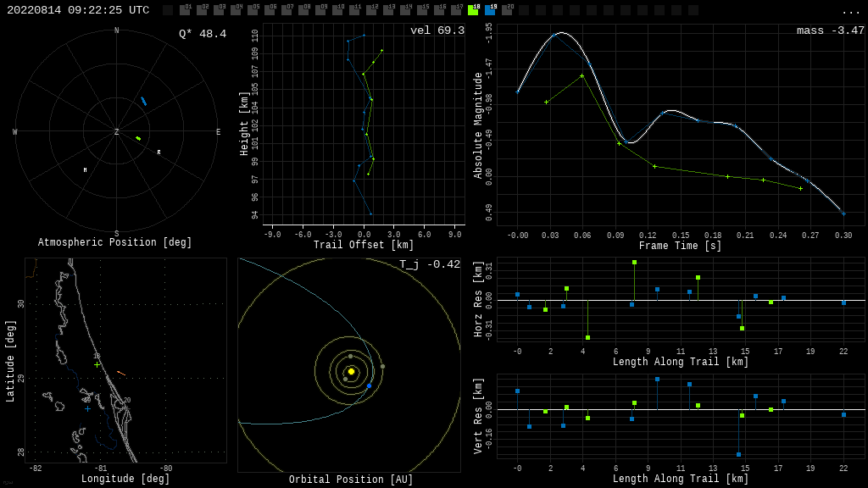
Task: Select the orange meteor track on the map
Action: (x=121, y=373)
